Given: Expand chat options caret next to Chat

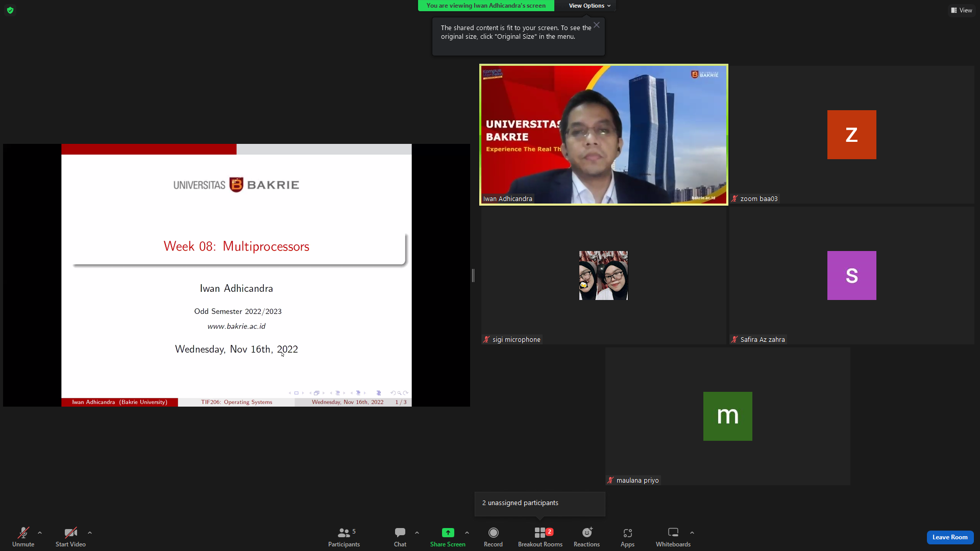Looking at the screenshot, I should pyautogui.click(x=417, y=533).
